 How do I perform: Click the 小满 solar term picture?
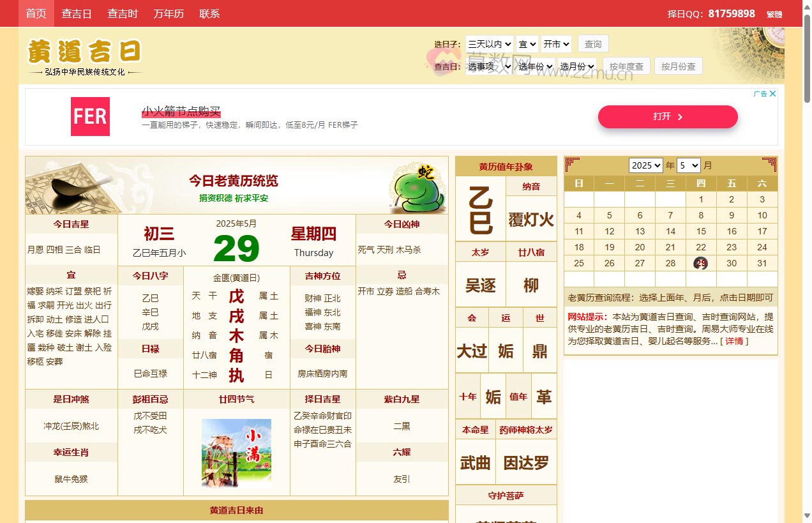(236, 453)
